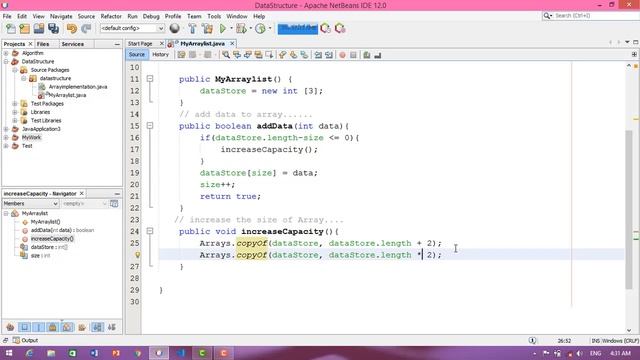640x360 pixels.
Task: Click the Find Next Occurrence icon
Action: coord(247,55)
